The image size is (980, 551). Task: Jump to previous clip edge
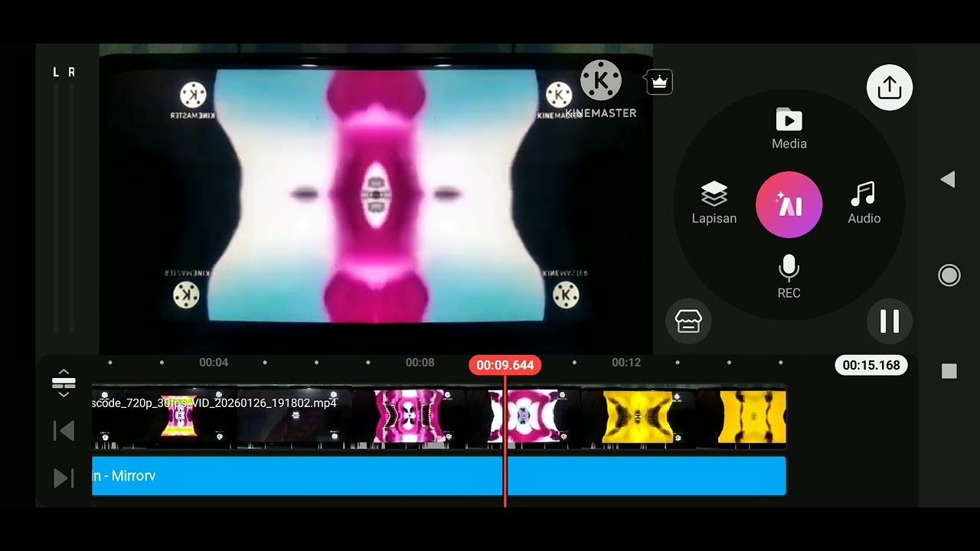[64, 431]
